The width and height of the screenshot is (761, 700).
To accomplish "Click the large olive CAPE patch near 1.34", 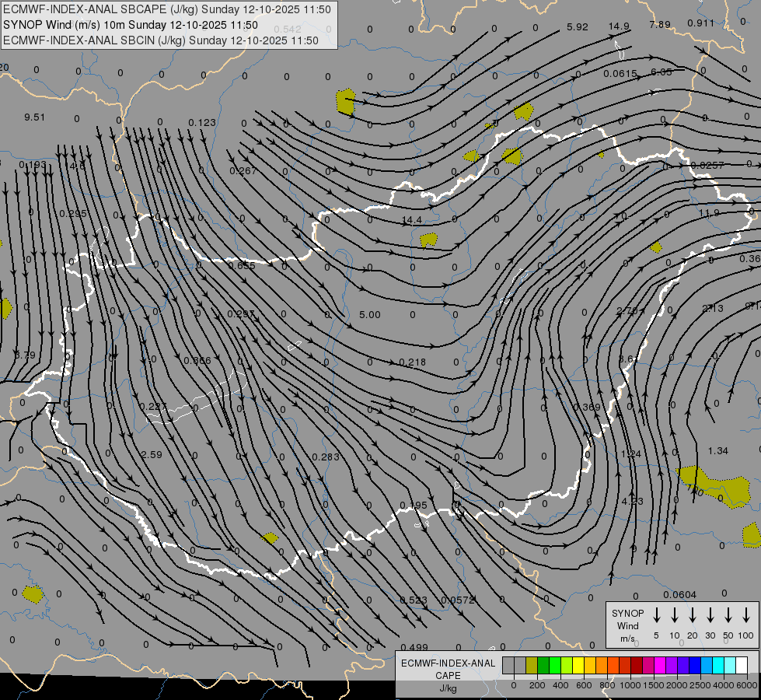I will coord(714,486).
